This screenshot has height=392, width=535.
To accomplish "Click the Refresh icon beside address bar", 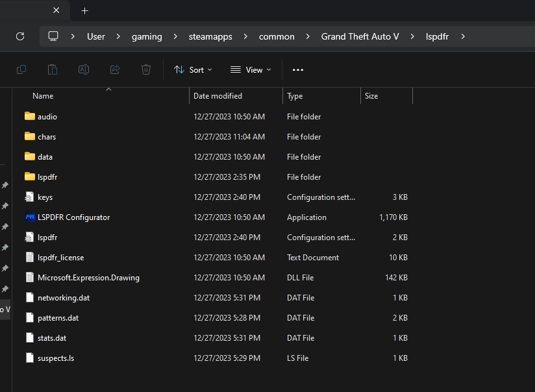I will 20,36.
